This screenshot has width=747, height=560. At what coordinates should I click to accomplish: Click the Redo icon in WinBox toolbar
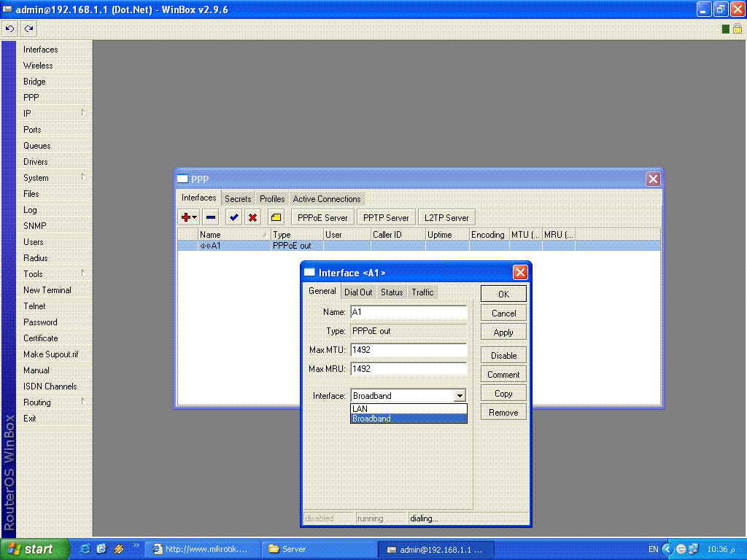click(28, 29)
